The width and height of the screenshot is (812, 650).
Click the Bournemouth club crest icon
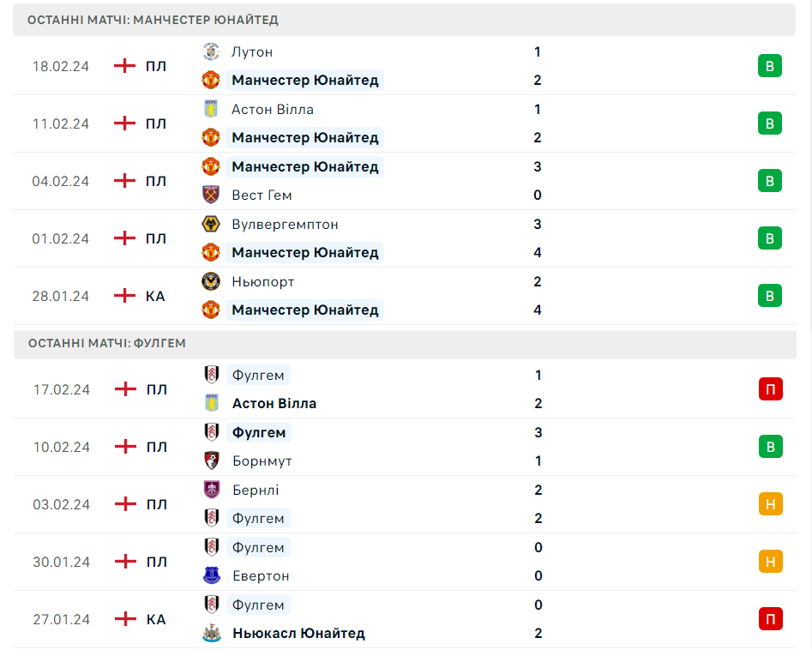211,460
